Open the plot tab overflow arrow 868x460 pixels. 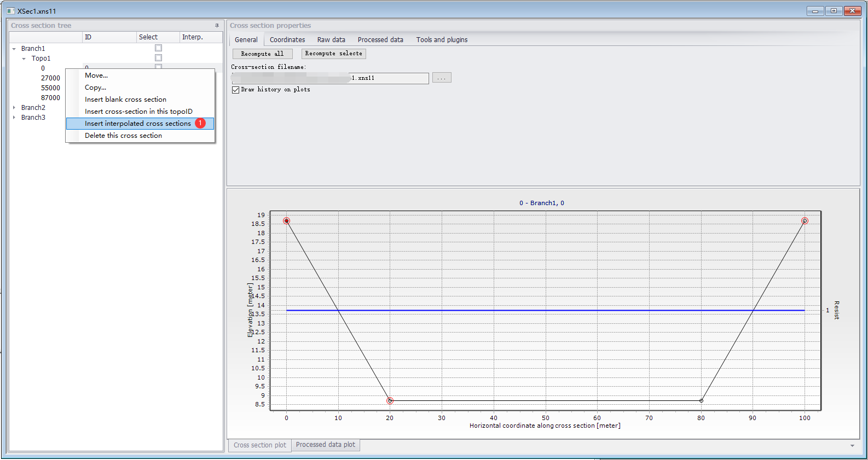point(852,446)
